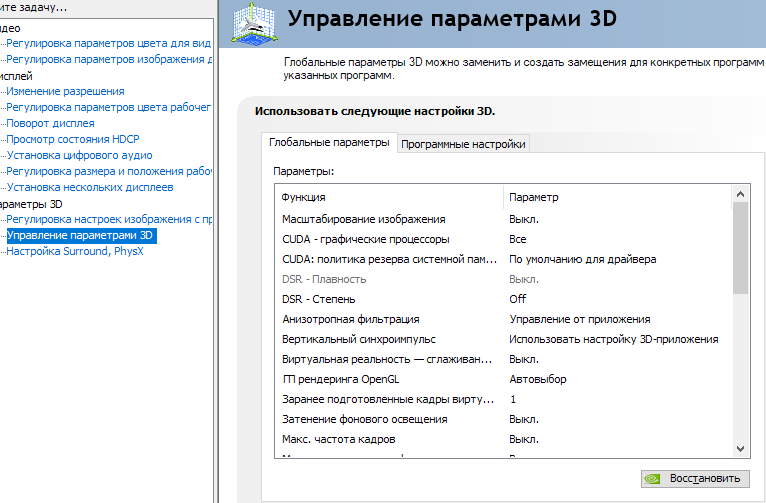Screen dimensions: 766x503
Task: Go to Настройка Surround, PhysX
Action: click(x=75, y=251)
